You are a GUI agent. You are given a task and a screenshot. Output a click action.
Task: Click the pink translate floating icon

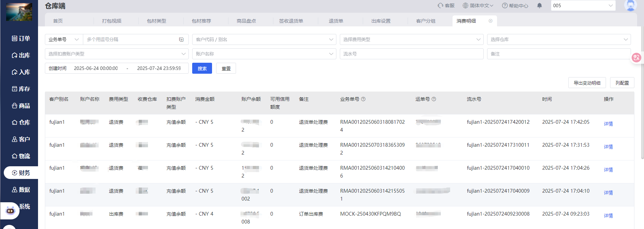click(636, 58)
